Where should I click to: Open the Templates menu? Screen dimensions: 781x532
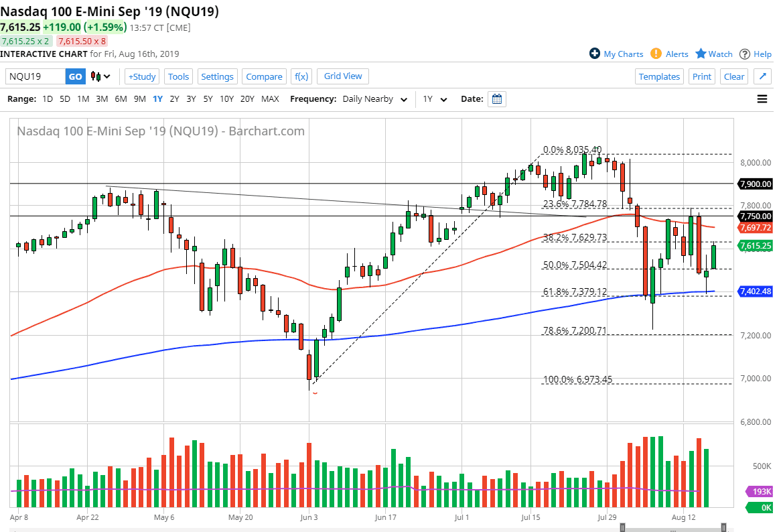pyautogui.click(x=659, y=76)
